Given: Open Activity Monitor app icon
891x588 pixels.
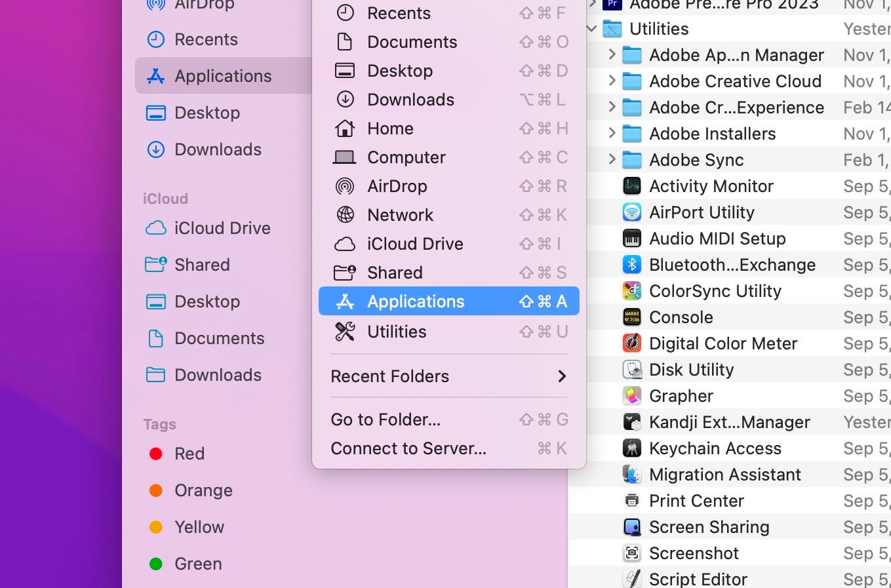Looking at the screenshot, I should [631, 186].
